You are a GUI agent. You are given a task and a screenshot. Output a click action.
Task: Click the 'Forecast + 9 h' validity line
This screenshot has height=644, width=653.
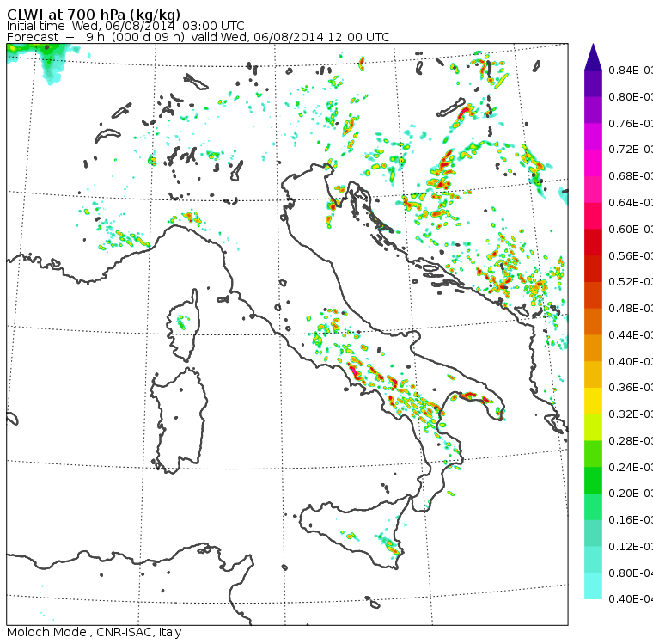[198, 37]
